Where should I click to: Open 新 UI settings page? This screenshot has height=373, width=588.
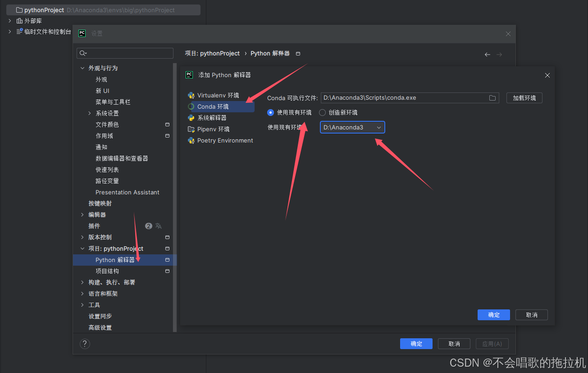(102, 91)
